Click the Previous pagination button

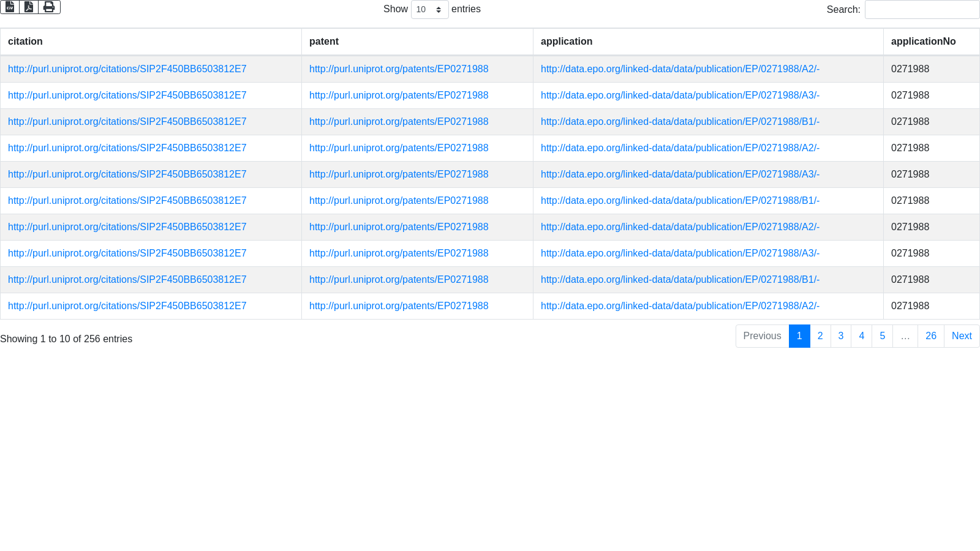point(762,336)
